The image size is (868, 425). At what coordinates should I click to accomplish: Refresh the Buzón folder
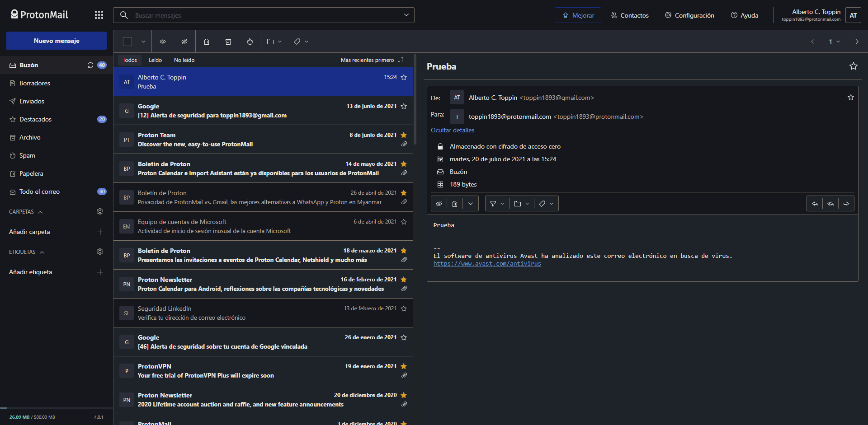coord(90,65)
